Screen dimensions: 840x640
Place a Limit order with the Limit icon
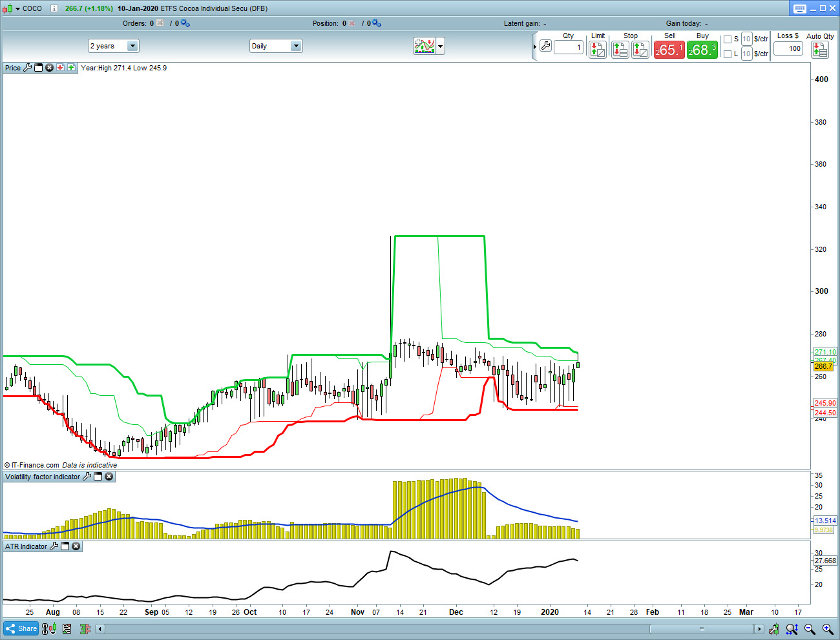598,50
